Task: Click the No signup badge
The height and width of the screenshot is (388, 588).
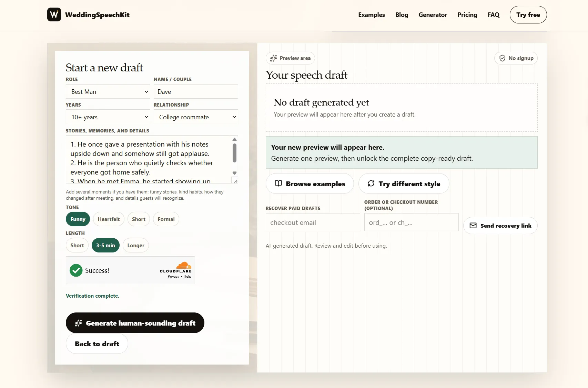Action: coord(516,58)
